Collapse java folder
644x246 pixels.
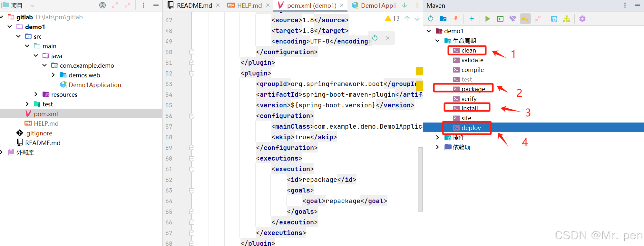(36, 55)
